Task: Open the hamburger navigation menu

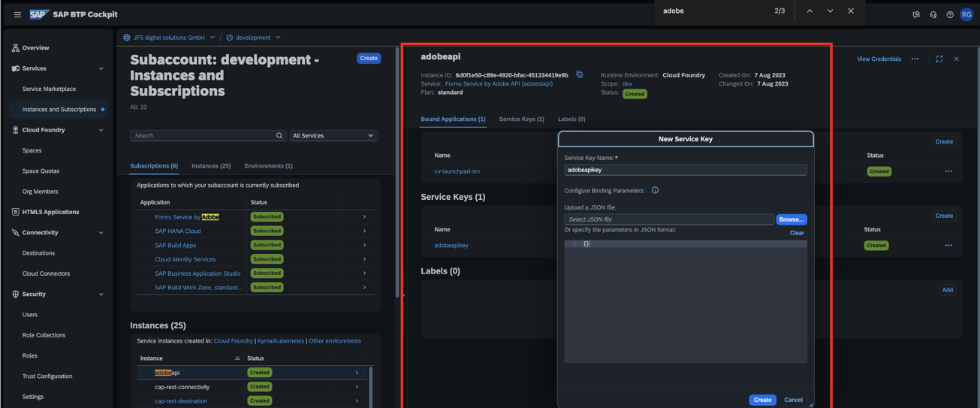Action: (17, 14)
